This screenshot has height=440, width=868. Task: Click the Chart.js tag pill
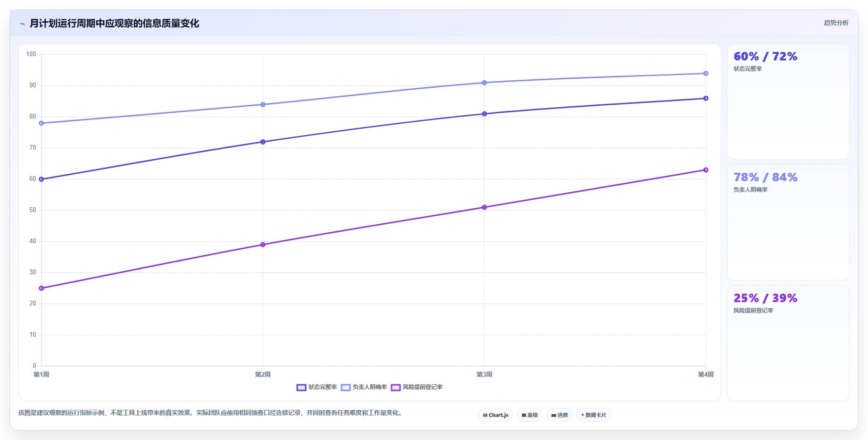[495, 415]
